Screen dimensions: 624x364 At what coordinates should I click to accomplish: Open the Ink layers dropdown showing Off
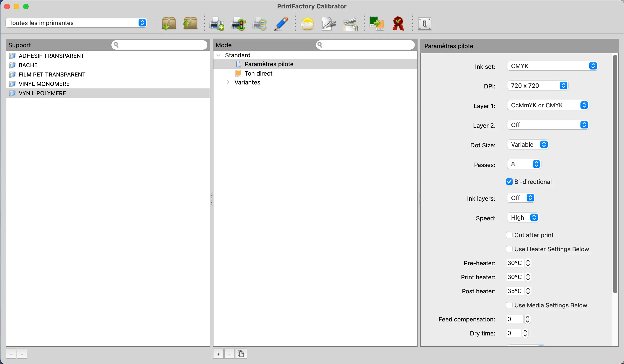(x=521, y=198)
